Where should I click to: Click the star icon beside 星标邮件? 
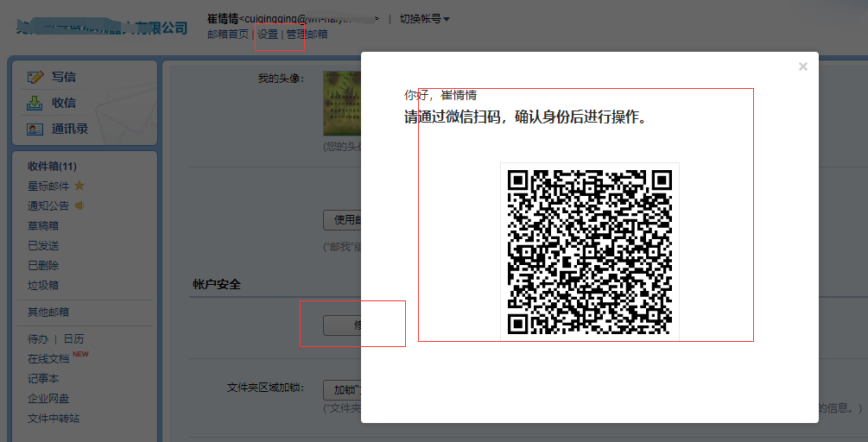pyautogui.click(x=79, y=186)
